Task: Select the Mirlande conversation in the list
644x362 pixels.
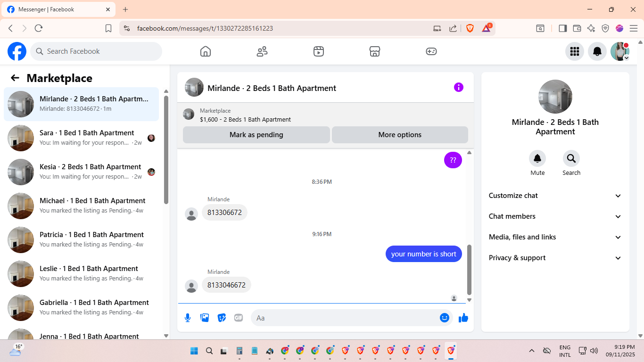Action: [x=81, y=104]
